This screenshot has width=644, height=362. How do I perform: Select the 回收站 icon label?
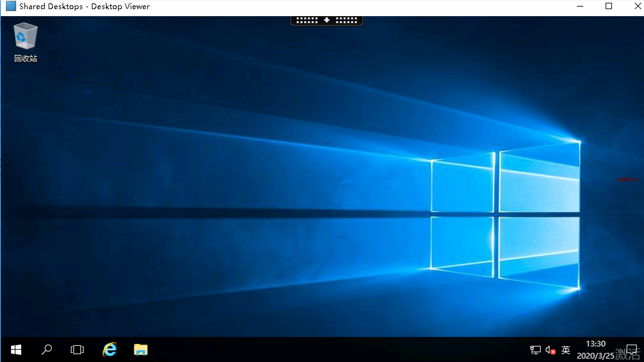click(x=26, y=59)
